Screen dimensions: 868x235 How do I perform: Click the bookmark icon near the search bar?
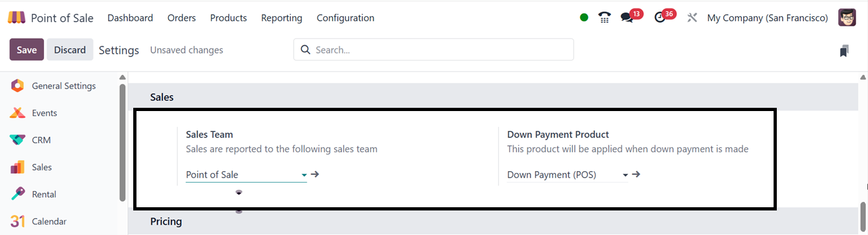(x=844, y=50)
